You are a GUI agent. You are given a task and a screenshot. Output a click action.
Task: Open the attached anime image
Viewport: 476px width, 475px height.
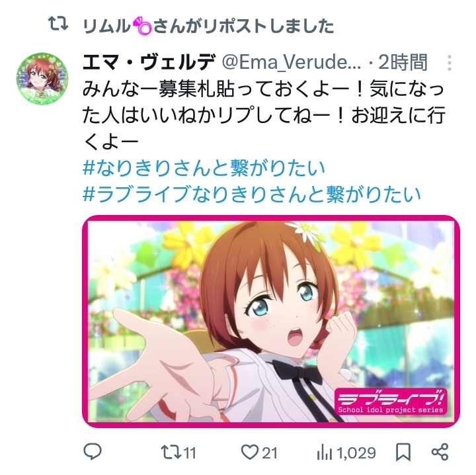tap(271, 322)
